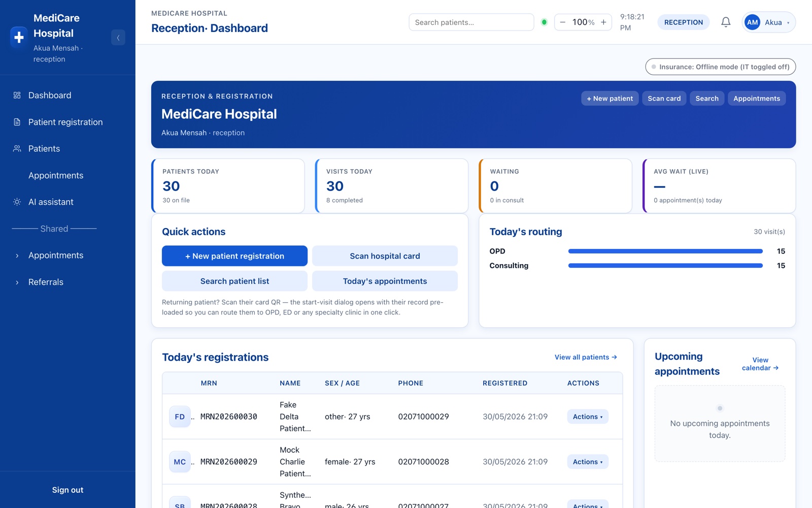This screenshot has height=508, width=812.
Task: Click the FD patient avatar
Action: click(x=180, y=417)
